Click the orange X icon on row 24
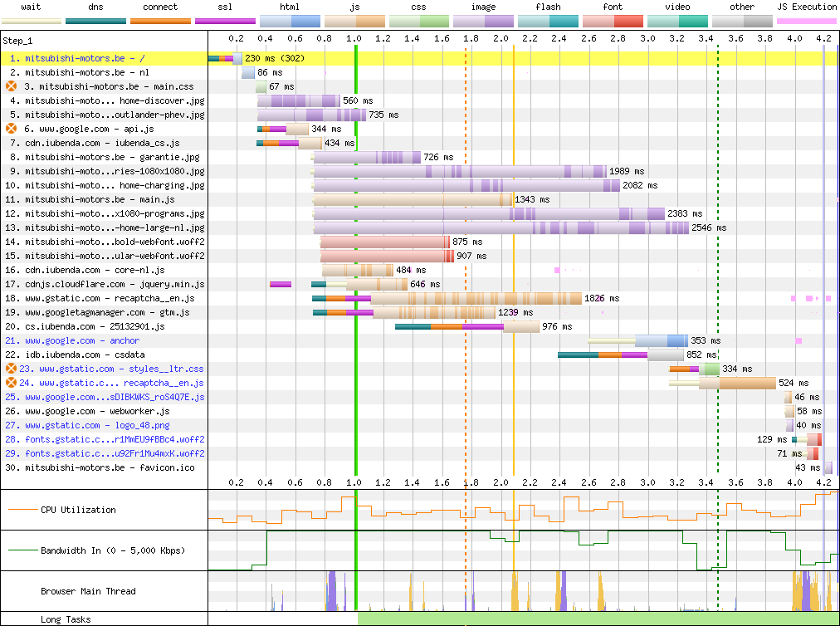 pos(12,383)
